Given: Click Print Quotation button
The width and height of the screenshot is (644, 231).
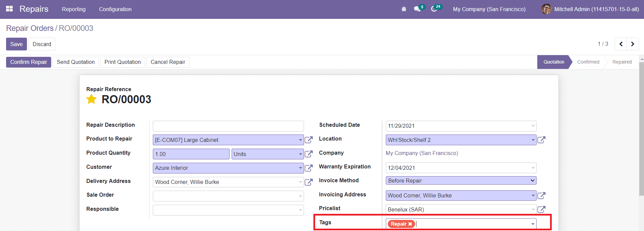Looking at the screenshot, I should tap(123, 62).
